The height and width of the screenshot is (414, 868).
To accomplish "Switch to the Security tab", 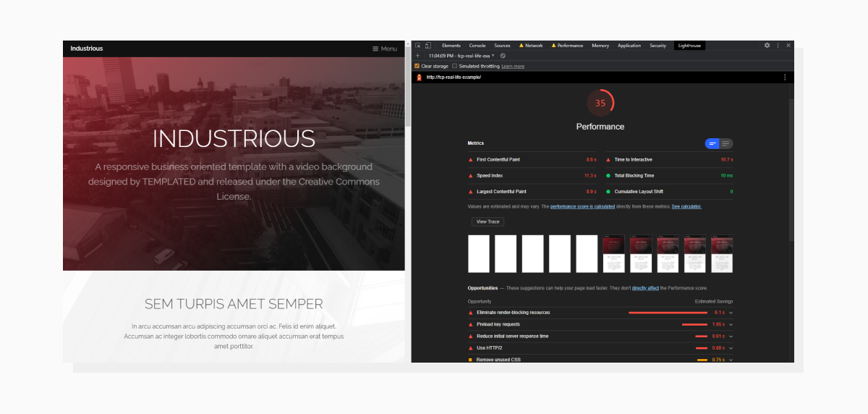I will [x=658, y=46].
